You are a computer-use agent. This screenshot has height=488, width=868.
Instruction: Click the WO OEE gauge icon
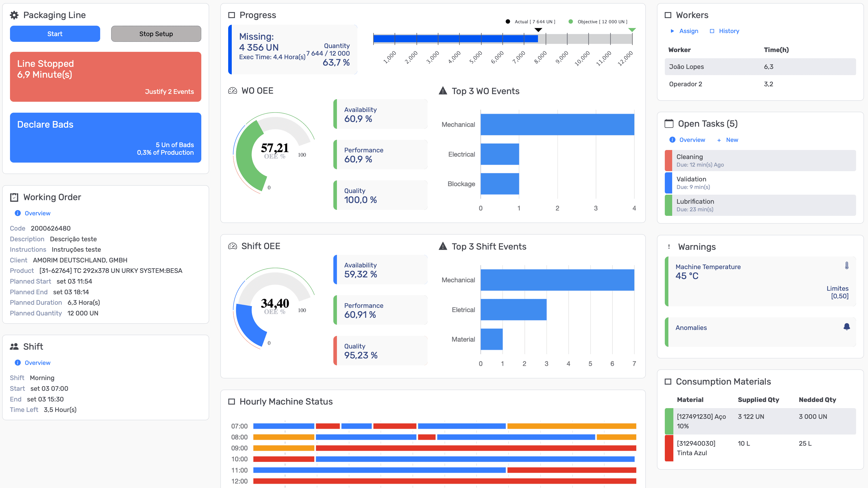(x=232, y=91)
